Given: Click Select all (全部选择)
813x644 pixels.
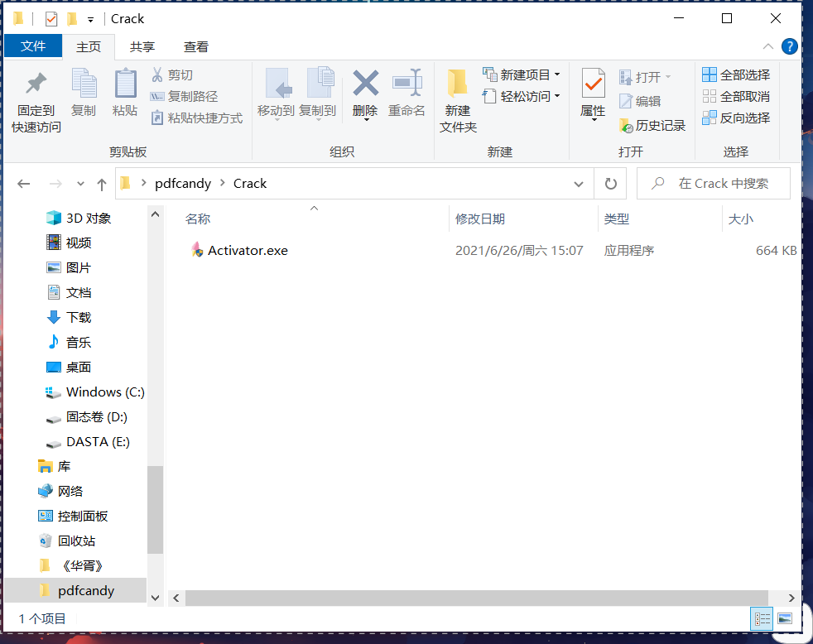Looking at the screenshot, I should point(736,74).
